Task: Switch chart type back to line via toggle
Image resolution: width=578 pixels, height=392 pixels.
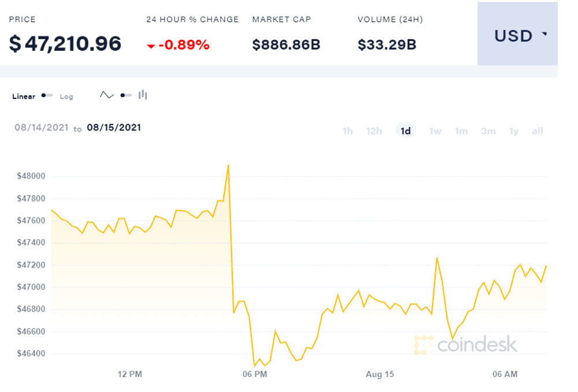Action: 125,94
